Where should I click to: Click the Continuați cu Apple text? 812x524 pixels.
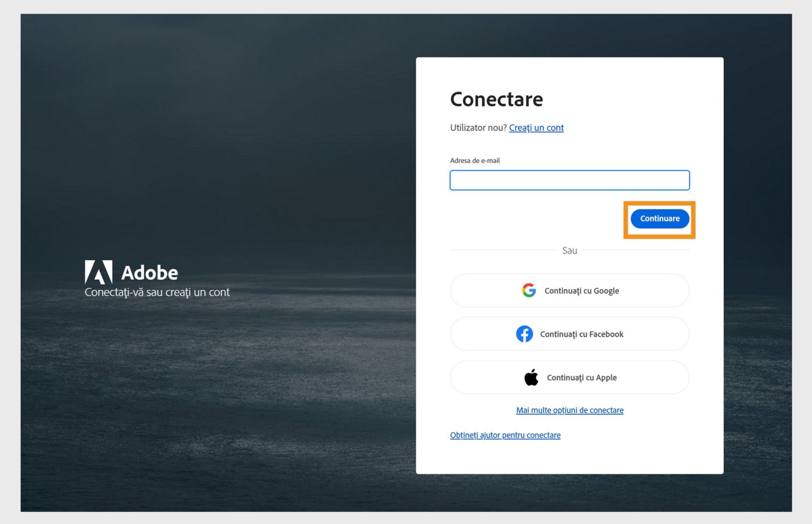click(582, 378)
